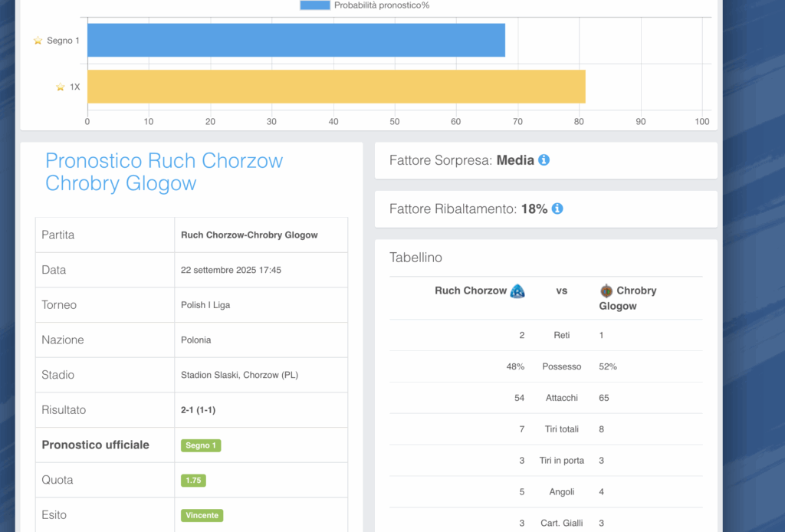Screen dimensions: 785x532
Task: Click the result 2-1 (1-1)
Action: (199, 410)
